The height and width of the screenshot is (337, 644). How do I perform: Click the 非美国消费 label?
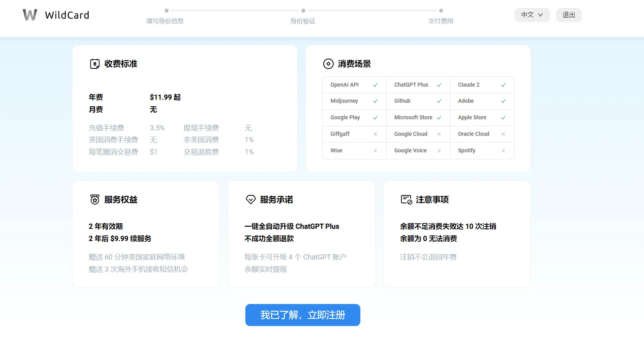tap(201, 140)
